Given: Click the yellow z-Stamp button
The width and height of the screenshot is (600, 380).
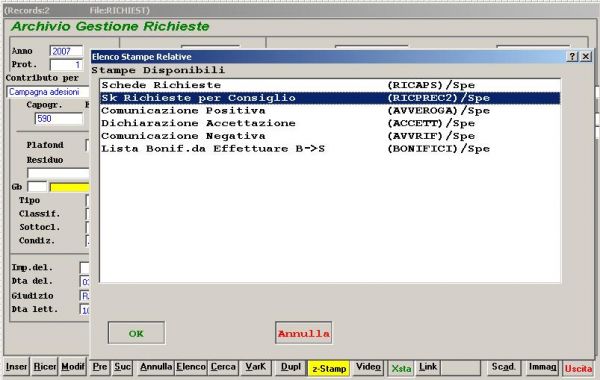Looking at the screenshot, I should (x=329, y=369).
